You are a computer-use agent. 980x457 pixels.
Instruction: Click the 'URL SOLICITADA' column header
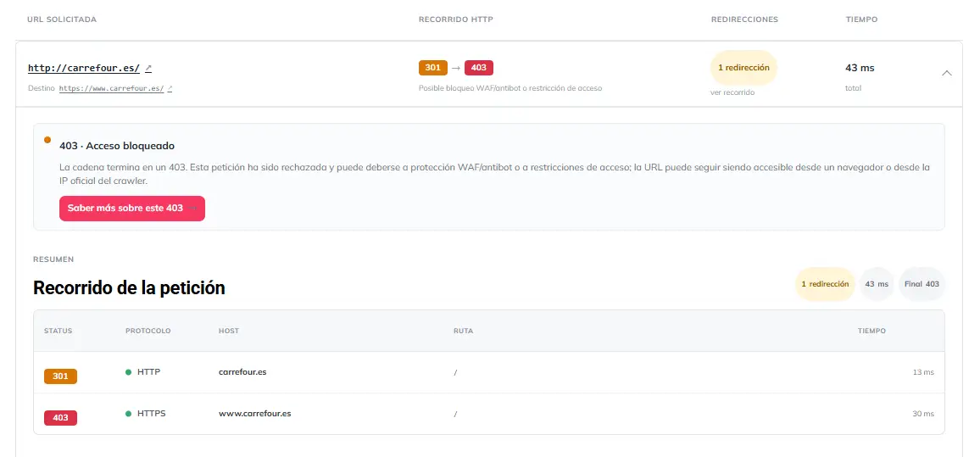coord(62,20)
